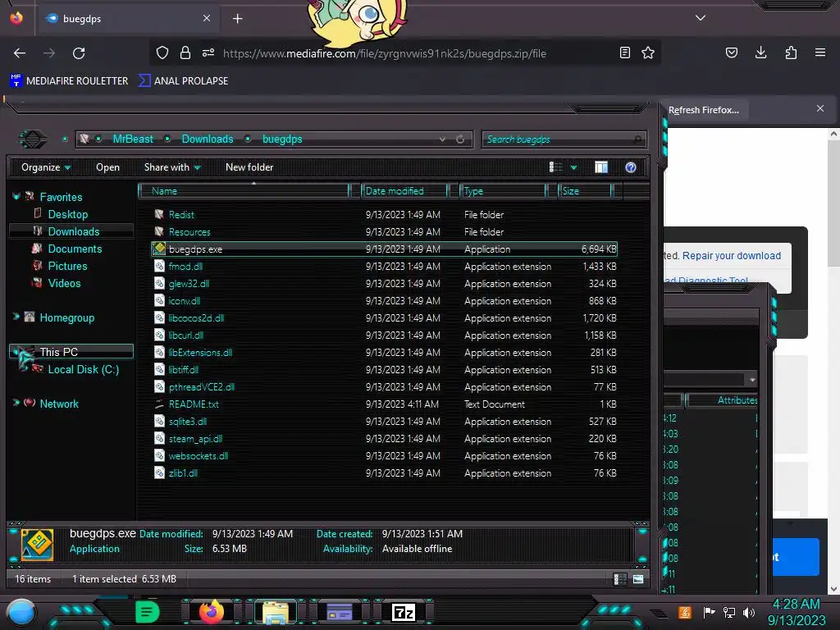This screenshot has width=840, height=630.
Task: Close the buegdps tab
Action: 207,18
